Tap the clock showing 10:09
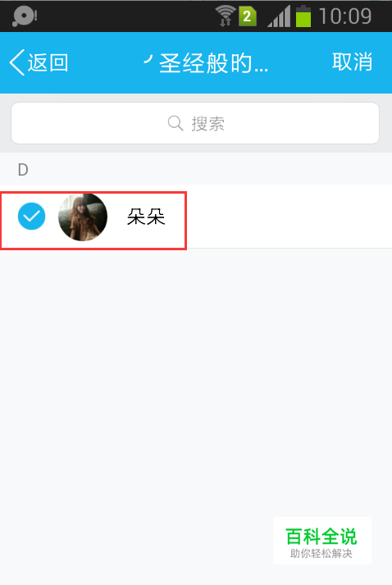This screenshot has width=392, height=585. coord(345,16)
